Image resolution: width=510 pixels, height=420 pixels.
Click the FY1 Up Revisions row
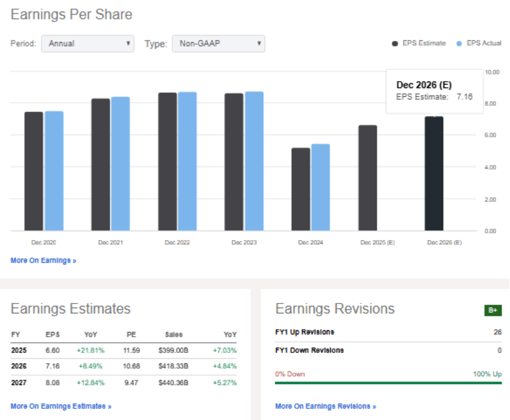(x=388, y=332)
